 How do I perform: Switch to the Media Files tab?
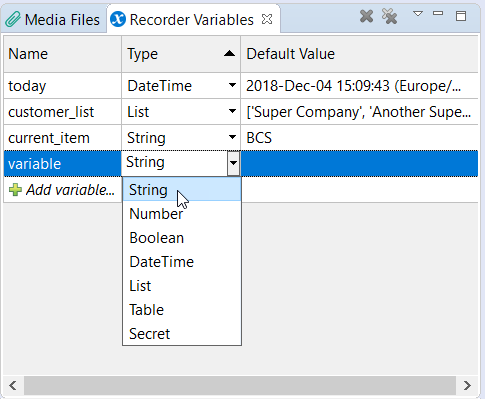(53, 19)
